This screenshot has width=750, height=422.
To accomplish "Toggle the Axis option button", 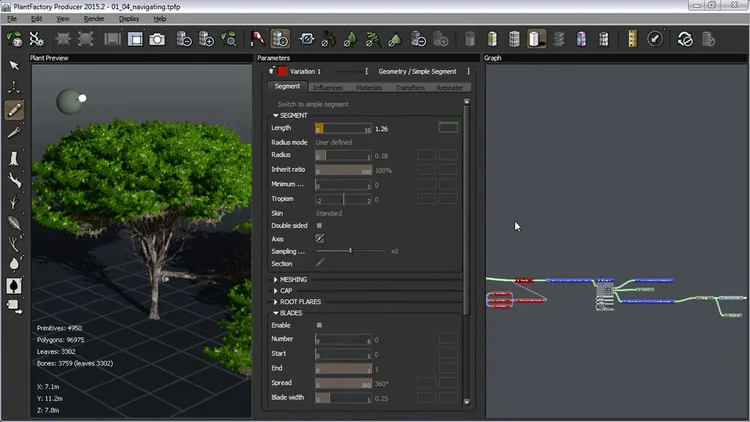I will click(x=320, y=238).
